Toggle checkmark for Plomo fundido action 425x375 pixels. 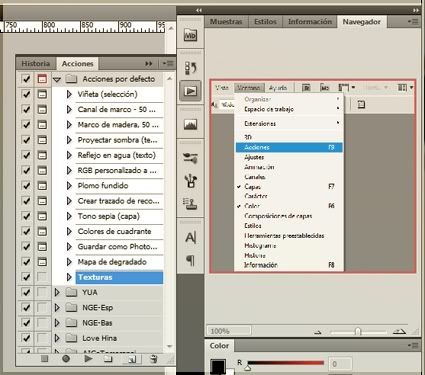pyautogui.click(x=26, y=186)
